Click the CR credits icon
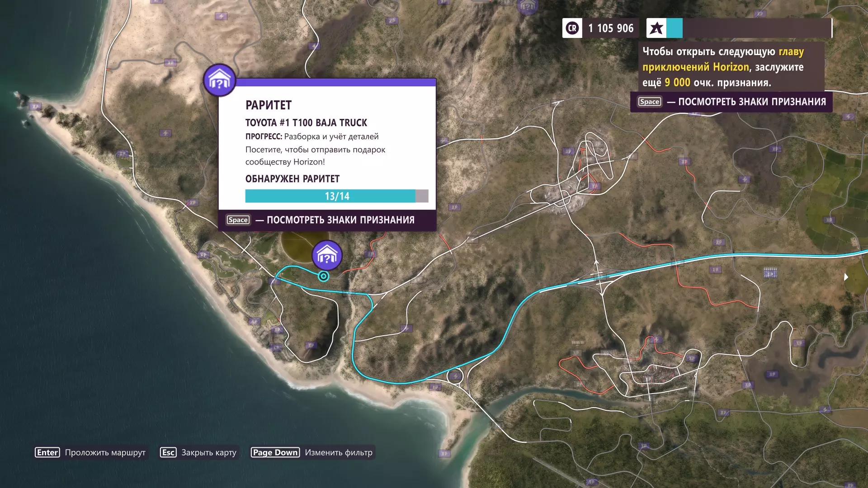868x488 pixels. pyautogui.click(x=572, y=28)
